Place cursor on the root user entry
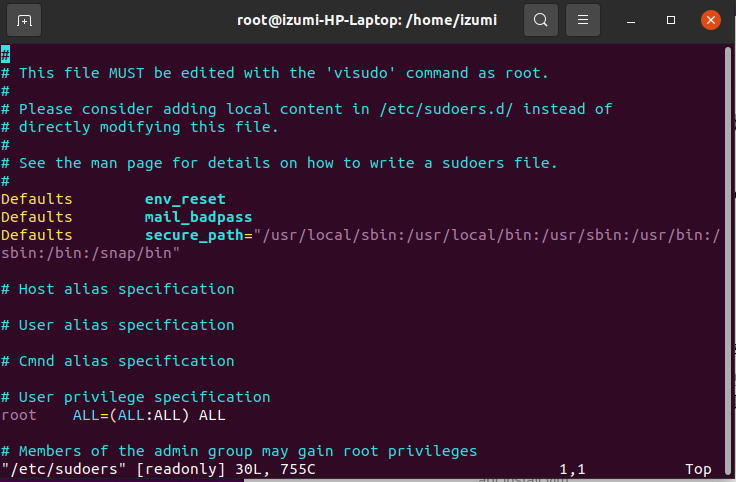Screen dimensions: 736x482 (19, 415)
